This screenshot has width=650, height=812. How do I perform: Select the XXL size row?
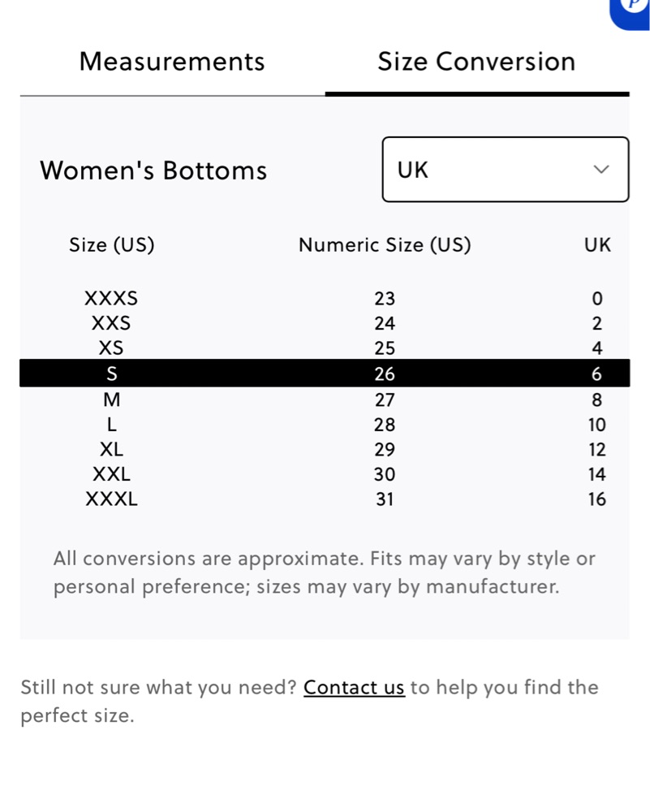[x=325, y=474]
